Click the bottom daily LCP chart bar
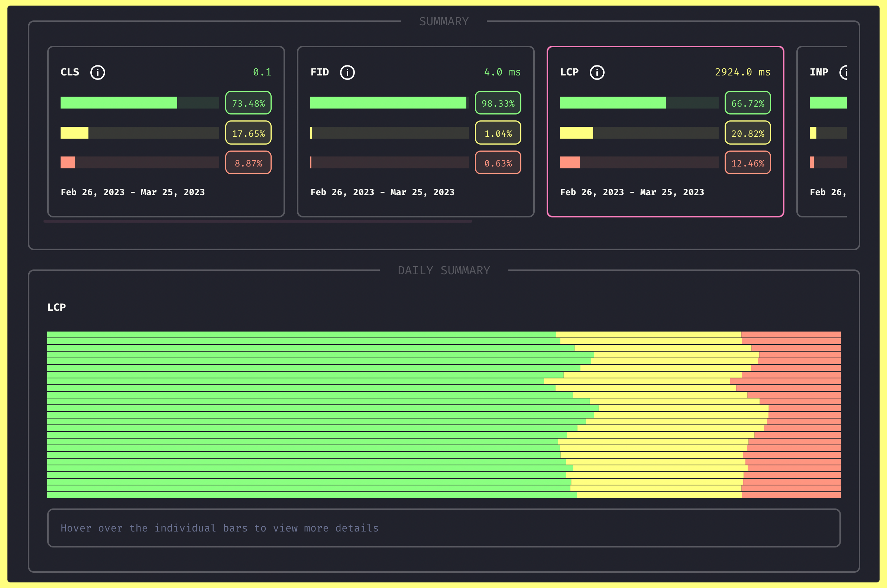The height and width of the screenshot is (588, 887). 444,495
